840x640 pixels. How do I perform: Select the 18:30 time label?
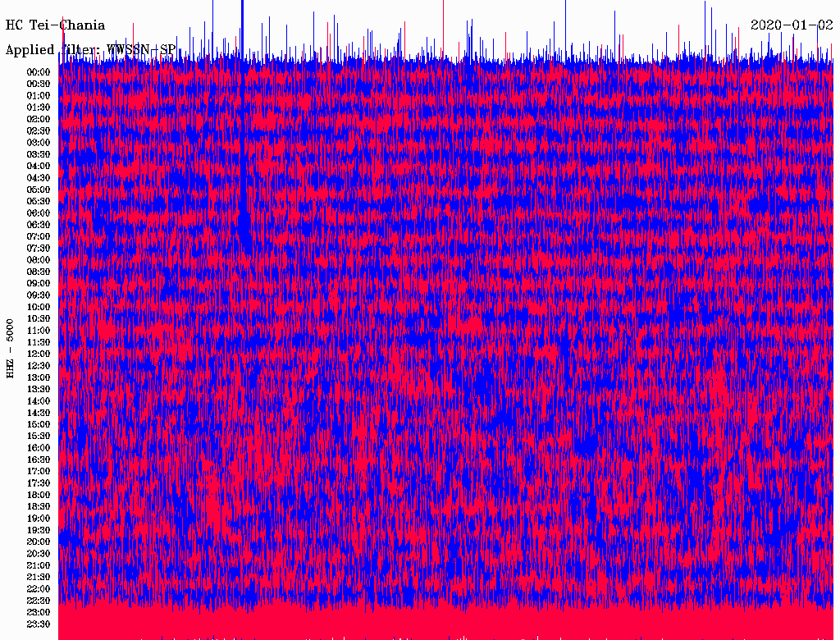point(39,507)
